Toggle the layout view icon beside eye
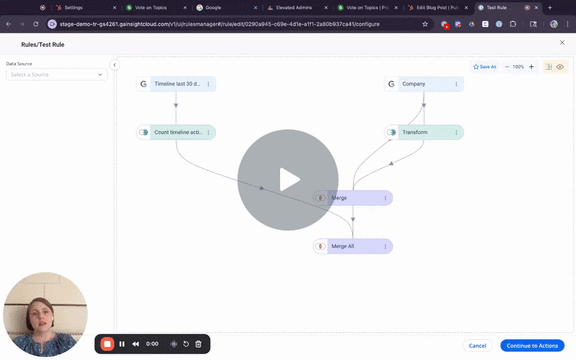This screenshot has width=576, height=360. [549, 67]
